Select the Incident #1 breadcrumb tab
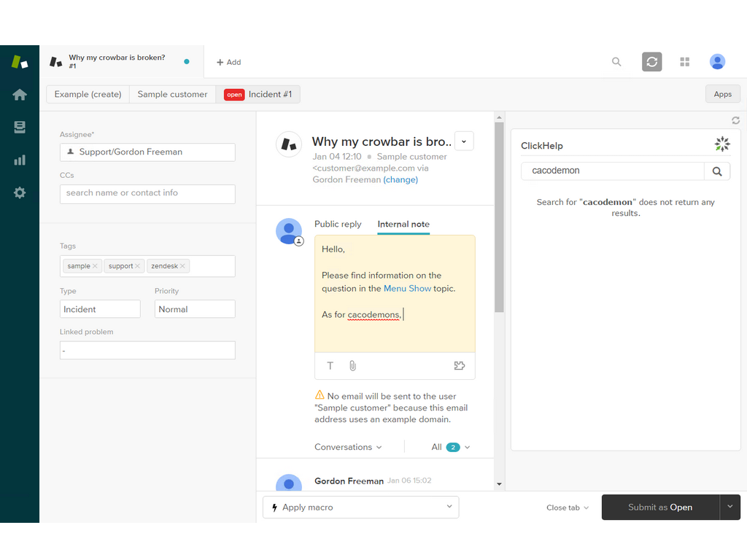The height and width of the screenshot is (560, 747). (x=258, y=94)
